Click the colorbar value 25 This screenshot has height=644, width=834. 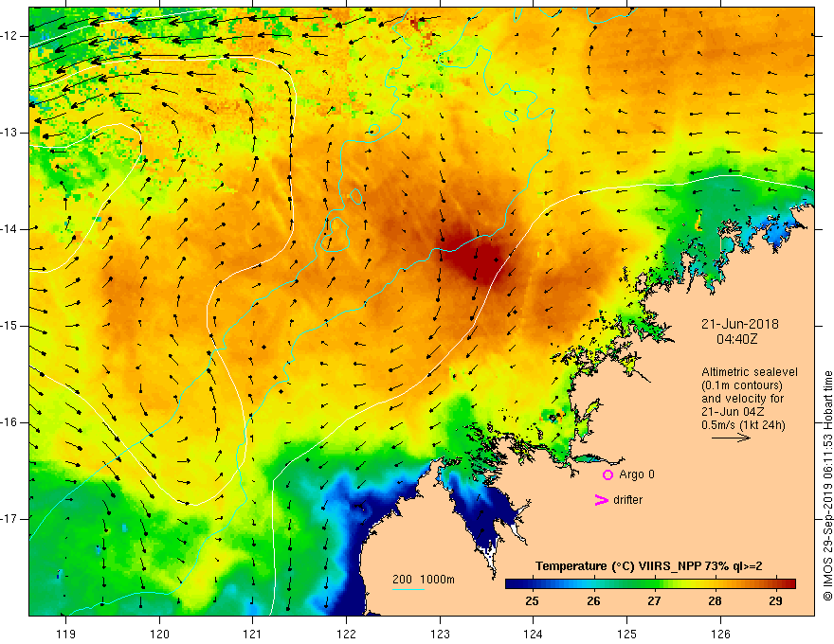coord(532,601)
